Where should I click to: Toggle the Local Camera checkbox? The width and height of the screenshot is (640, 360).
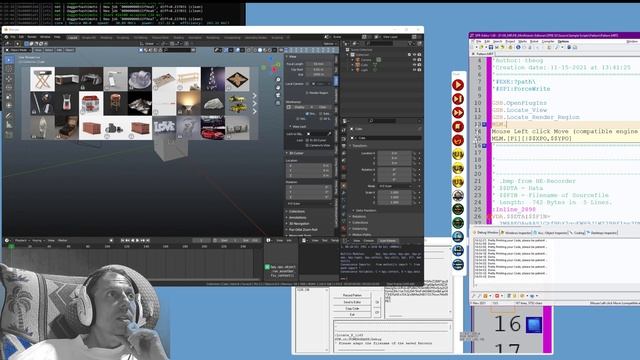pos(308,84)
